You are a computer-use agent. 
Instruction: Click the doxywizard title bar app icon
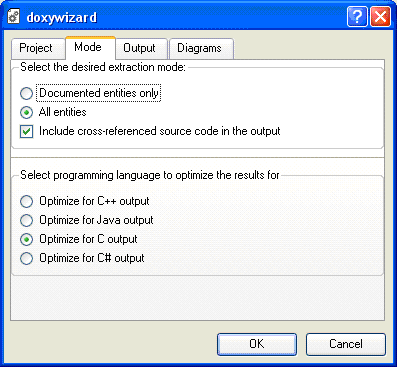(x=13, y=16)
